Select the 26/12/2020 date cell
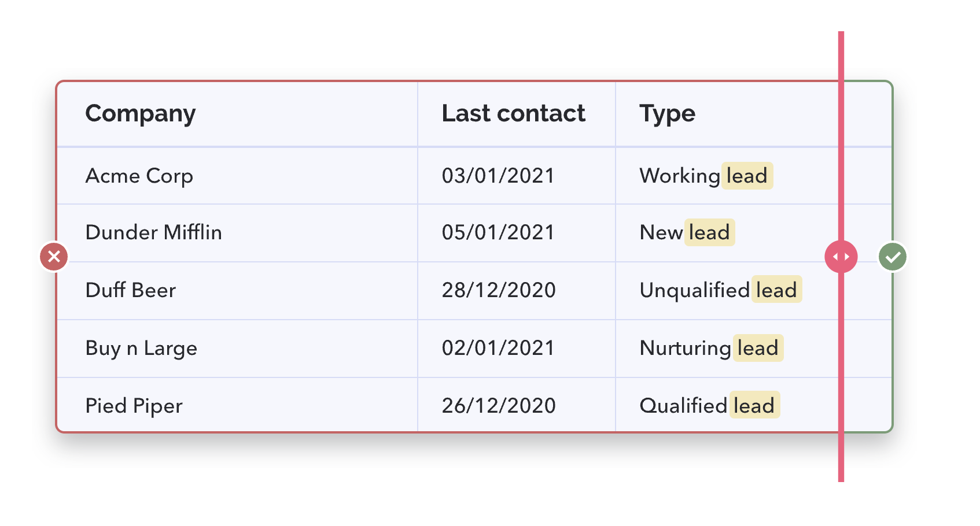 click(x=517, y=405)
